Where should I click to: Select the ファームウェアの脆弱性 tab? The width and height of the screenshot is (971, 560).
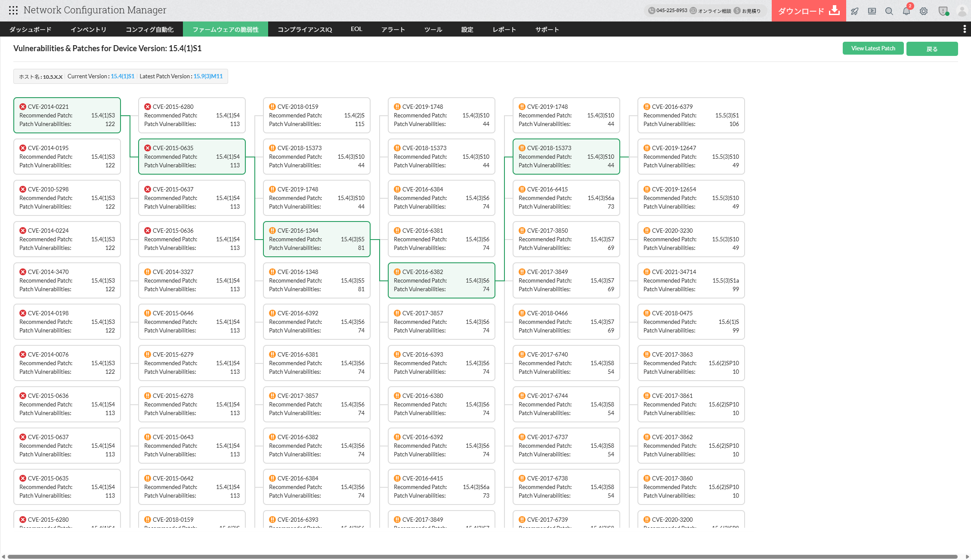[226, 29]
